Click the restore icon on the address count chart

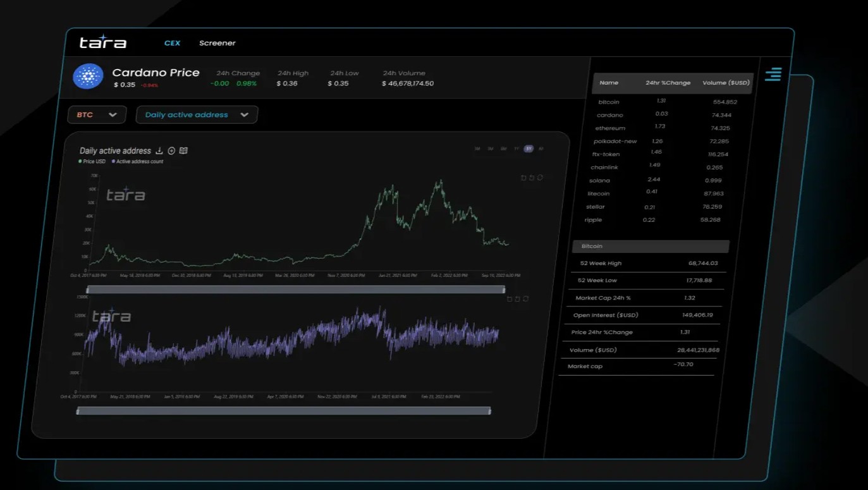[517, 299]
